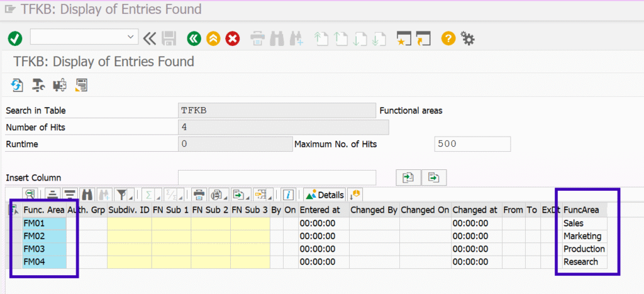The image size is (644, 294).
Task: Collapse the command field with double chevron
Action: click(x=150, y=39)
